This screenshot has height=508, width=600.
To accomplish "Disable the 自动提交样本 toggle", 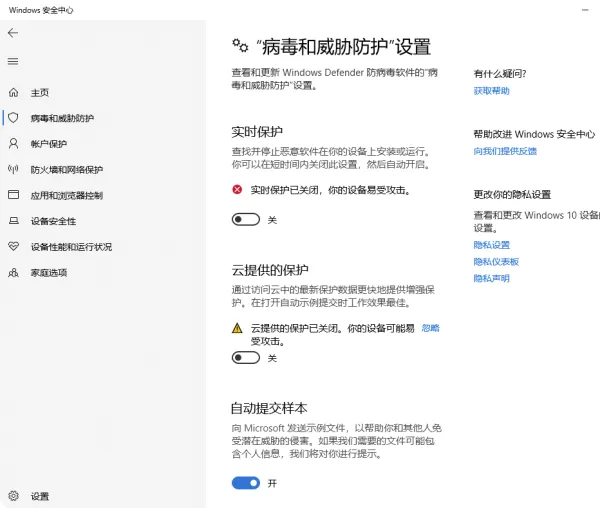I will [245, 483].
